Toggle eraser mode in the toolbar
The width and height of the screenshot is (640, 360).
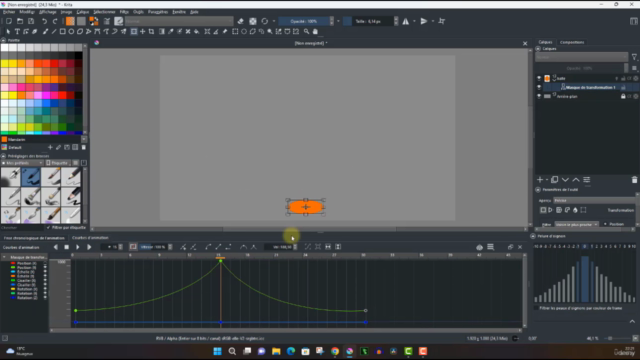pos(240,21)
